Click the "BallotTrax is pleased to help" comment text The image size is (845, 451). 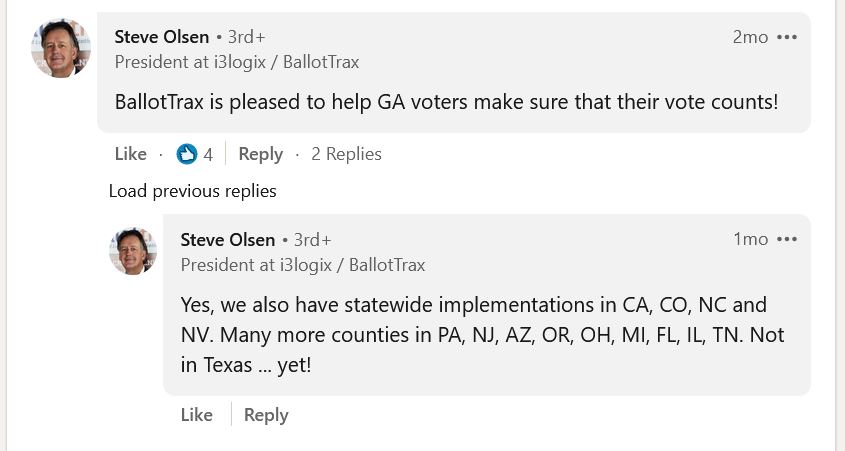pyautogui.click(x=446, y=102)
